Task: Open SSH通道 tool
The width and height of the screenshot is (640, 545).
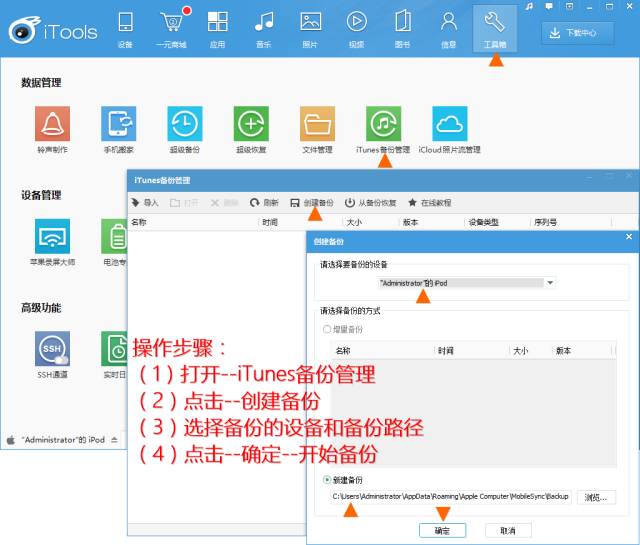Action: click(x=52, y=354)
